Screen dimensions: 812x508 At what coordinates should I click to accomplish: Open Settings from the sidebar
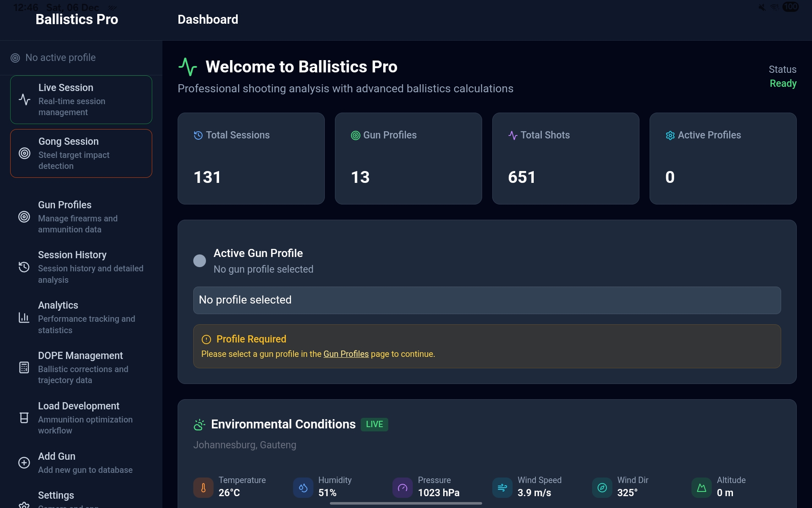(x=56, y=495)
